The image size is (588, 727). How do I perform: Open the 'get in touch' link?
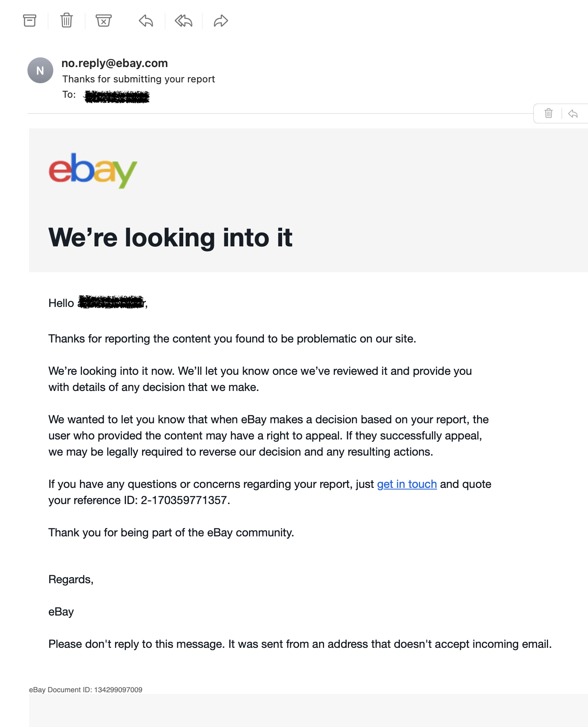coord(407,484)
